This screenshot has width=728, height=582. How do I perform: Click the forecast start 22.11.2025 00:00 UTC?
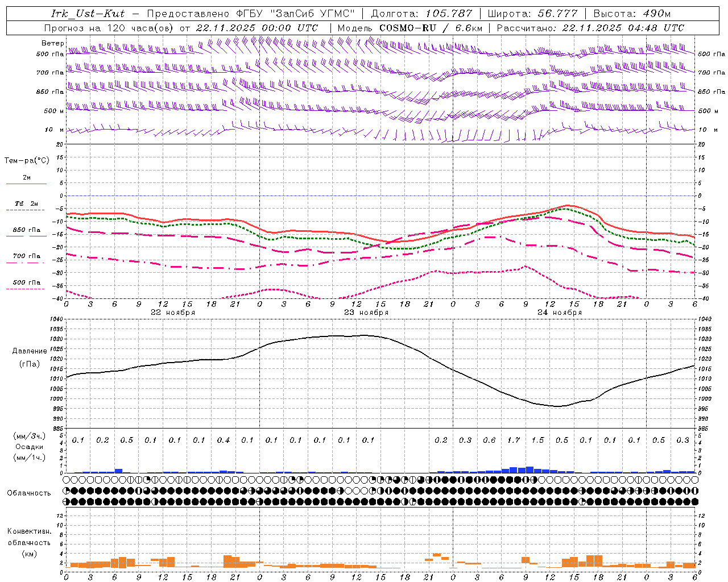[x=257, y=28]
